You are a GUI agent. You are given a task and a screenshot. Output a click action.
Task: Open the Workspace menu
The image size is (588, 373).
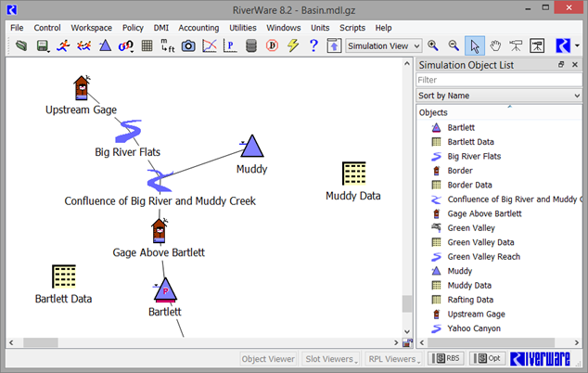click(x=92, y=28)
